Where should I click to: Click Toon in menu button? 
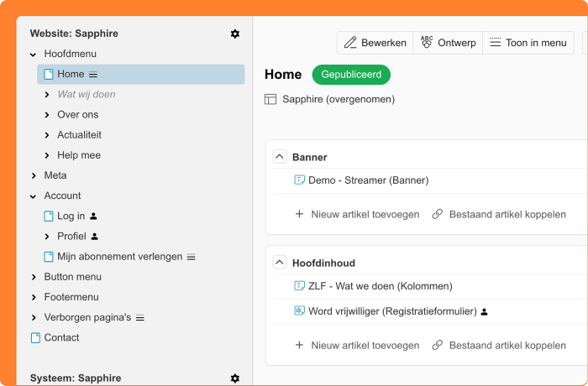coord(528,43)
